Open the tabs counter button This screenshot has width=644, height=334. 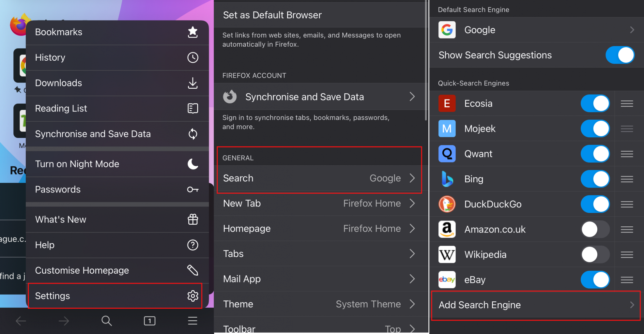[x=150, y=321]
